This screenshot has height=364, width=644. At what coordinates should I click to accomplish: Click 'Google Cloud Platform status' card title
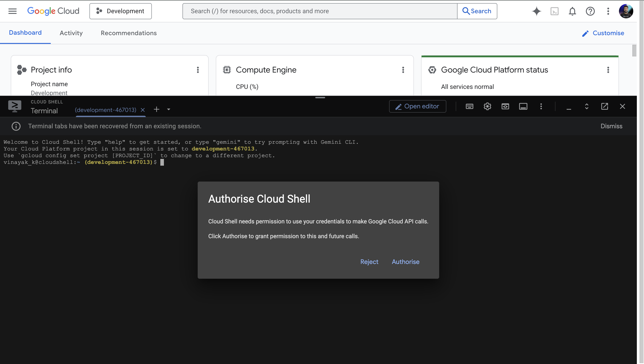[494, 70]
